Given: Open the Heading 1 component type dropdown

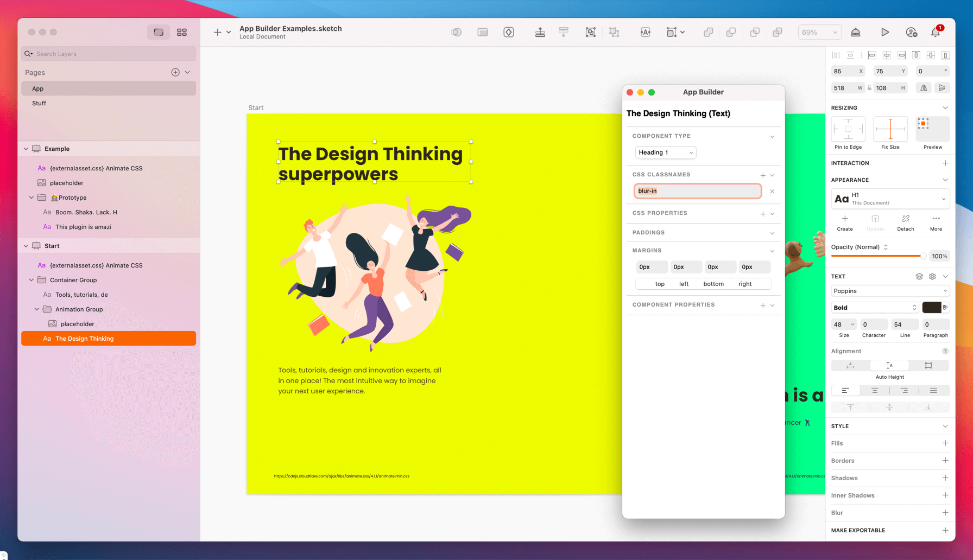Looking at the screenshot, I should 665,152.
